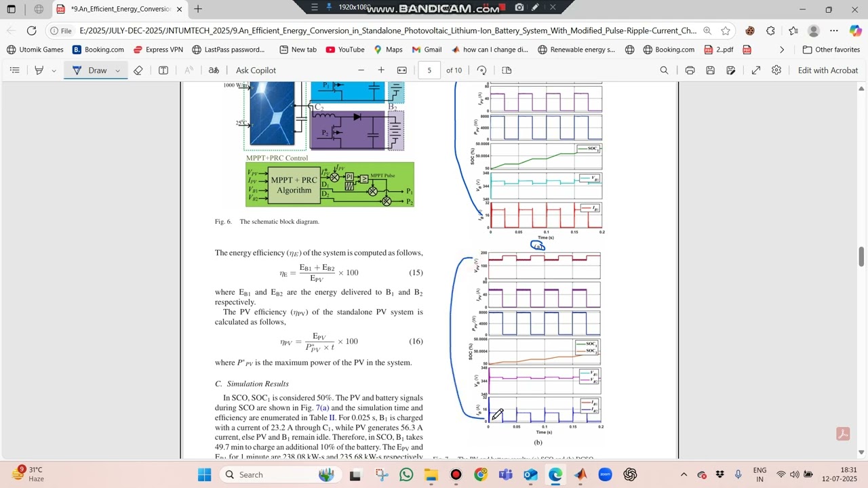The width and height of the screenshot is (868, 488).
Task: Open the Draw pen options dropdown
Action: click(117, 70)
